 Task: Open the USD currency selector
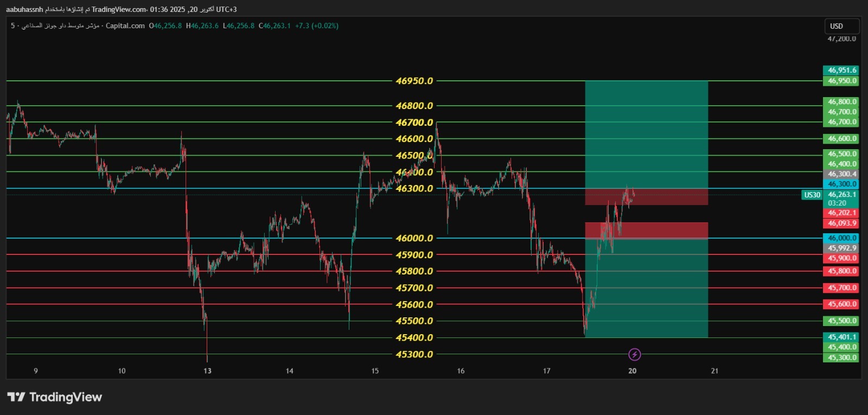coord(841,26)
